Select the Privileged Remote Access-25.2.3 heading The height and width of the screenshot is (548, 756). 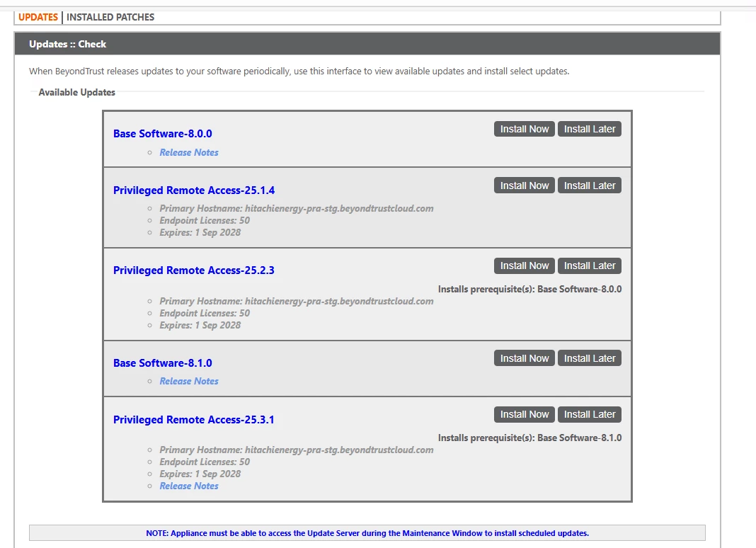click(x=194, y=270)
